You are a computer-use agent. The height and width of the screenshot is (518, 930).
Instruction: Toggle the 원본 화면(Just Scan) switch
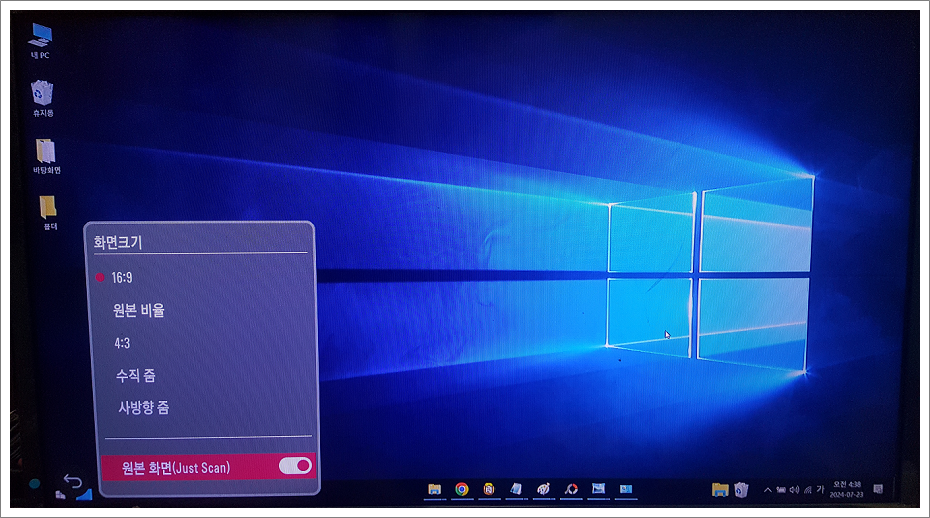coord(295,466)
